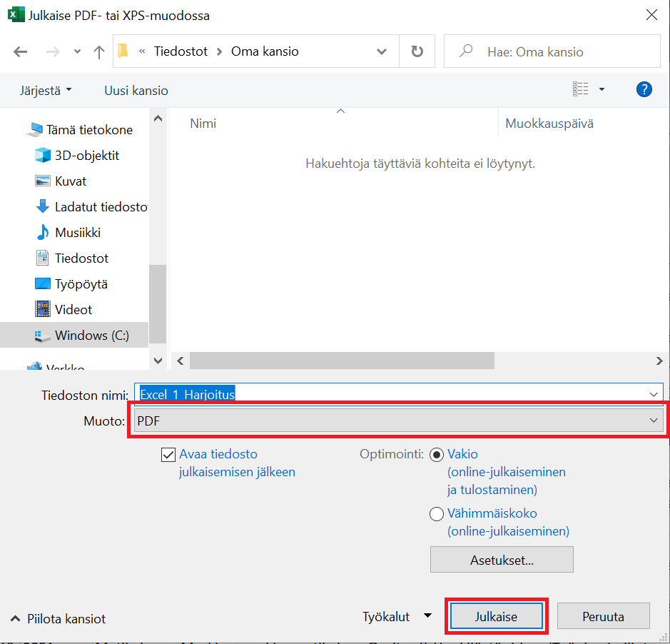
Task: Select Windows (C:) drive
Action: [x=92, y=336]
